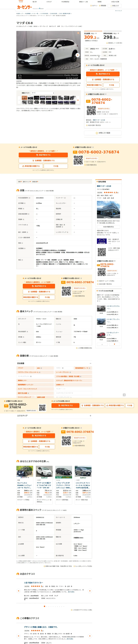Open the 輸入車 navigation tab
This screenshot has height=644, width=138.
[35, 2]
